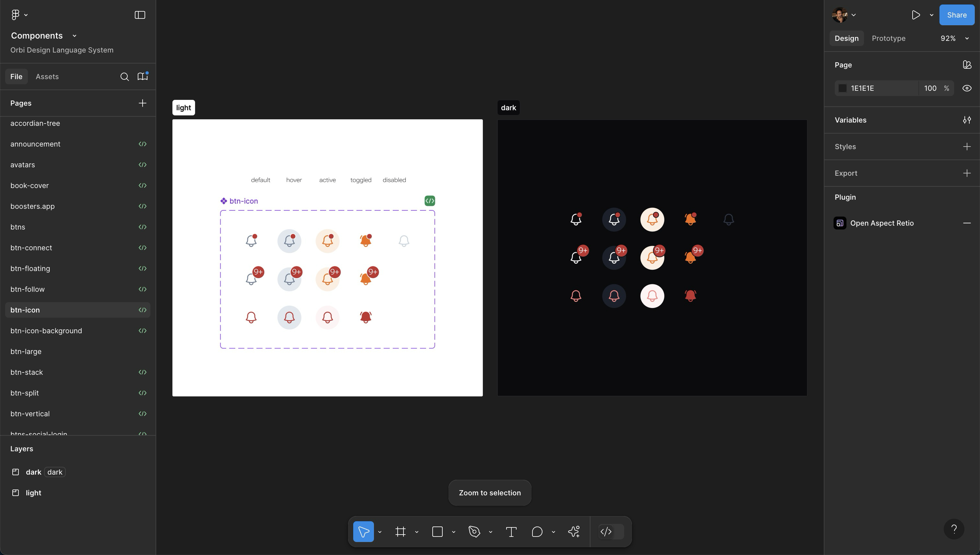Viewport: 980px width, 555px height.
Task: Open Open Aspect Retio plugin entry
Action: pyautogui.click(x=882, y=223)
